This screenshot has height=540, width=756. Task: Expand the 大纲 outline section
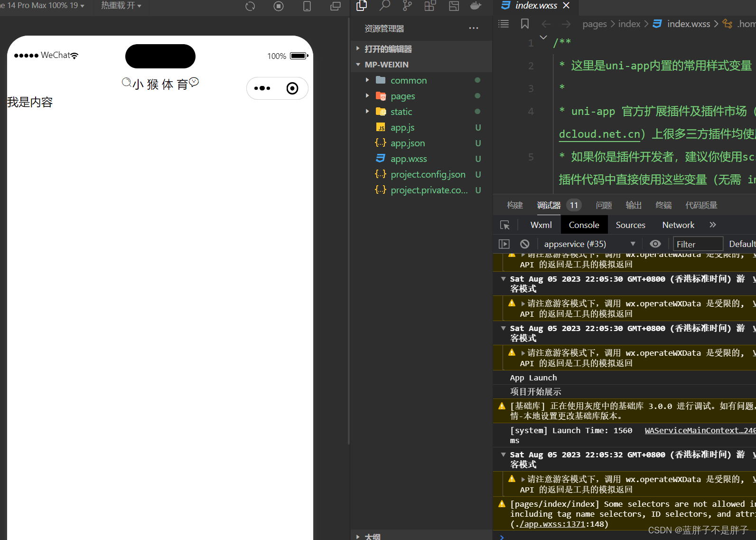421,536
